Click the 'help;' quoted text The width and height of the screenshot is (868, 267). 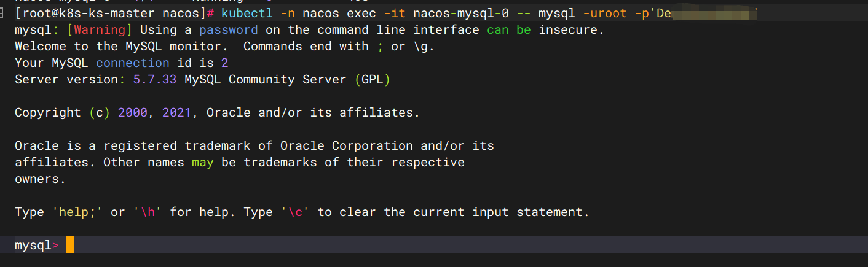[x=77, y=212]
